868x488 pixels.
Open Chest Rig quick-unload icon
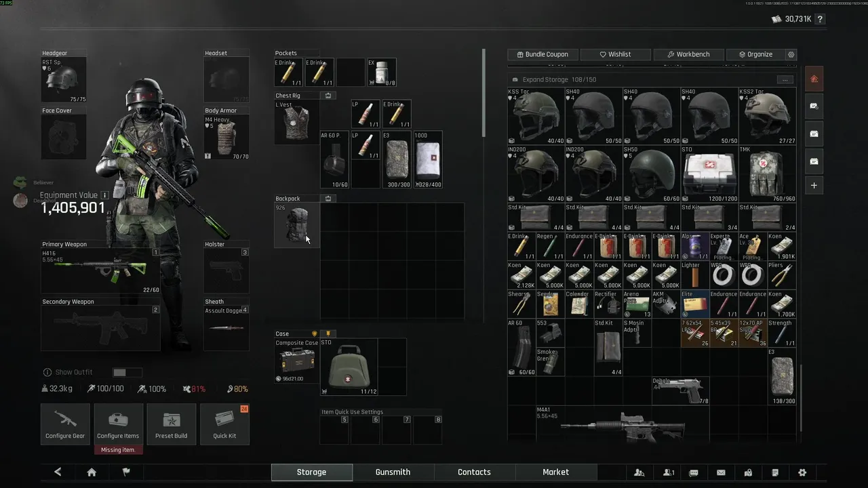click(328, 96)
